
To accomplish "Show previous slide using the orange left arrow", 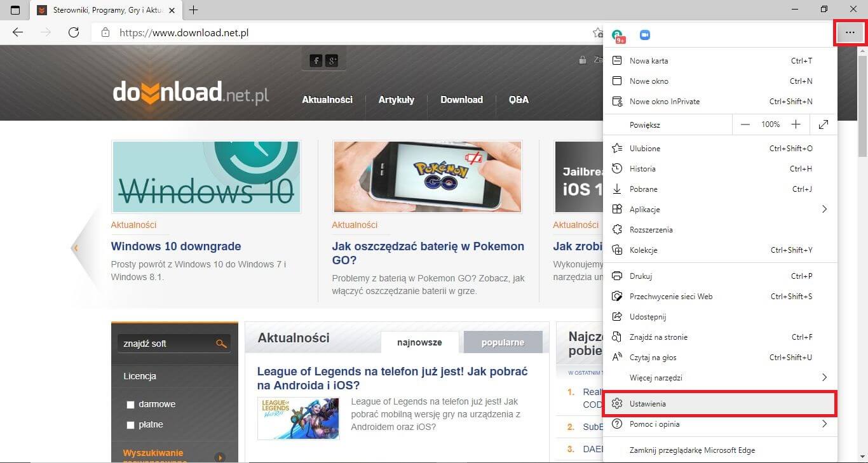I will tap(76, 248).
